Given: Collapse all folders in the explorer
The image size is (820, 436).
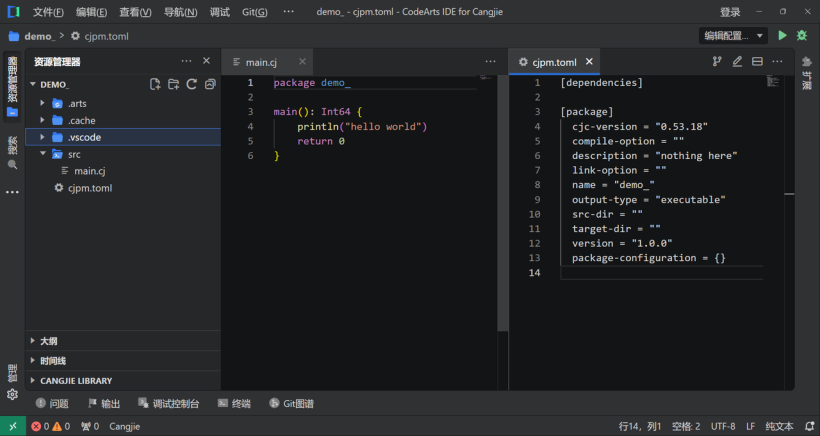Looking at the screenshot, I should [210, 84].
